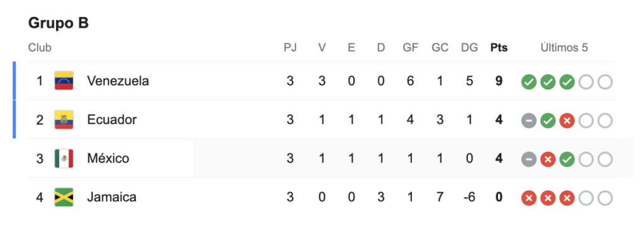Select the México team name
This screenshot has width=644, height=228.
tap(108, 159)
